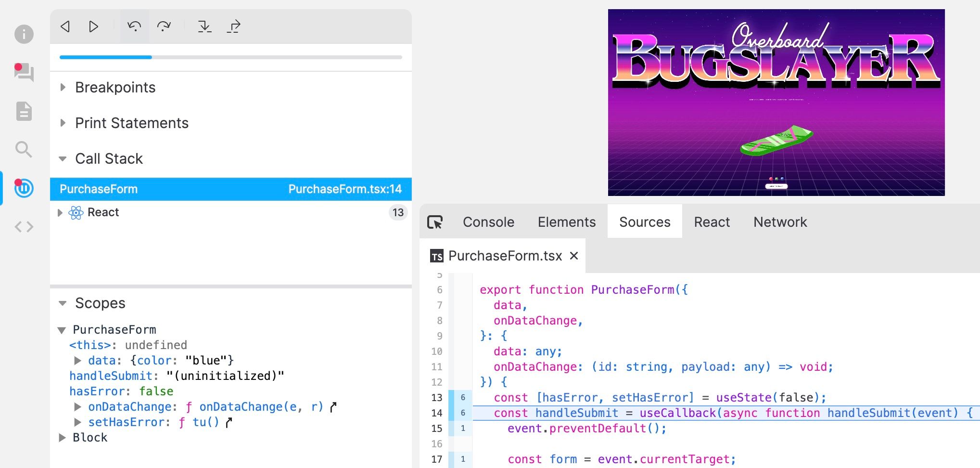Switch to the Elements tab
The height and width of the screenshot is (468, 980).
pyautogui.click(x=567, y=222)
